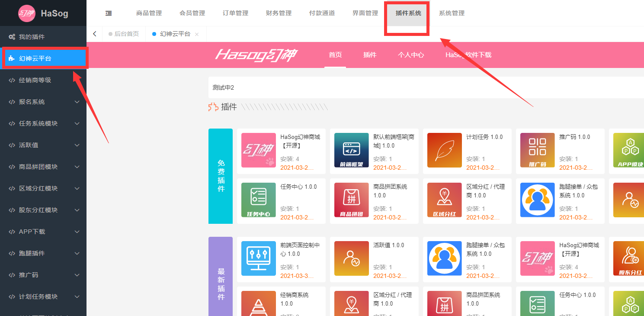Open the 活跃值 plugin icon in newest plugins
This screenshot has width=644, height=316.
coord(352,258)
